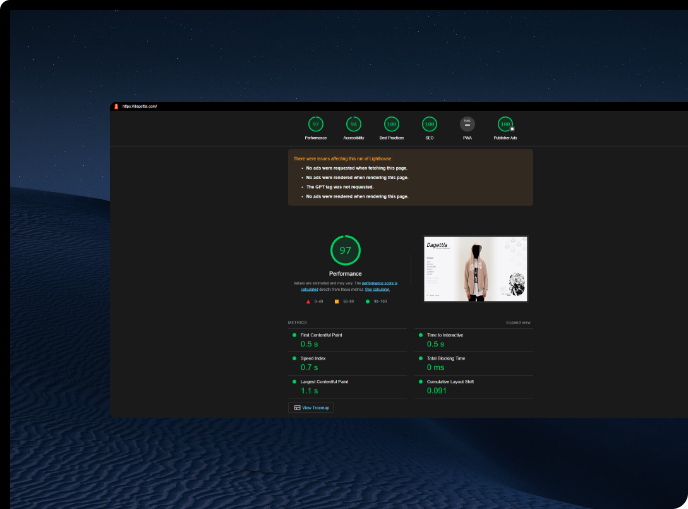688x509 pixels.
Task: Click the red triangle legend marker
Action: (308, 301)
